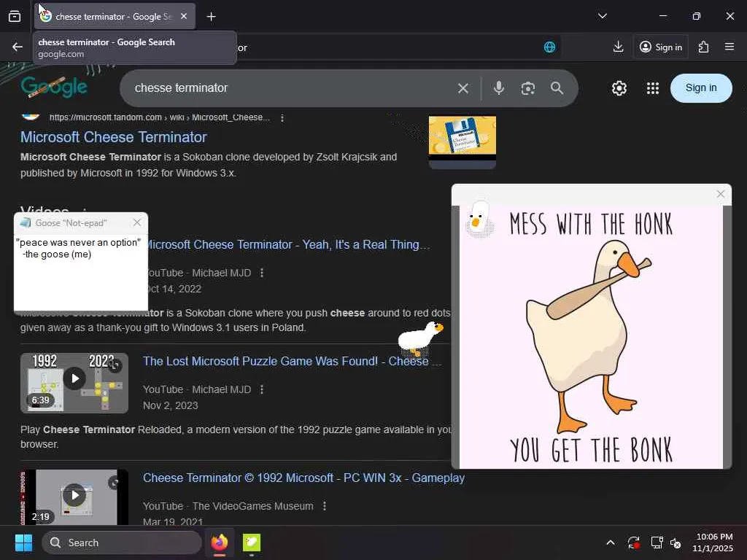Click the sync update tray icon

(x=634, y=542)
